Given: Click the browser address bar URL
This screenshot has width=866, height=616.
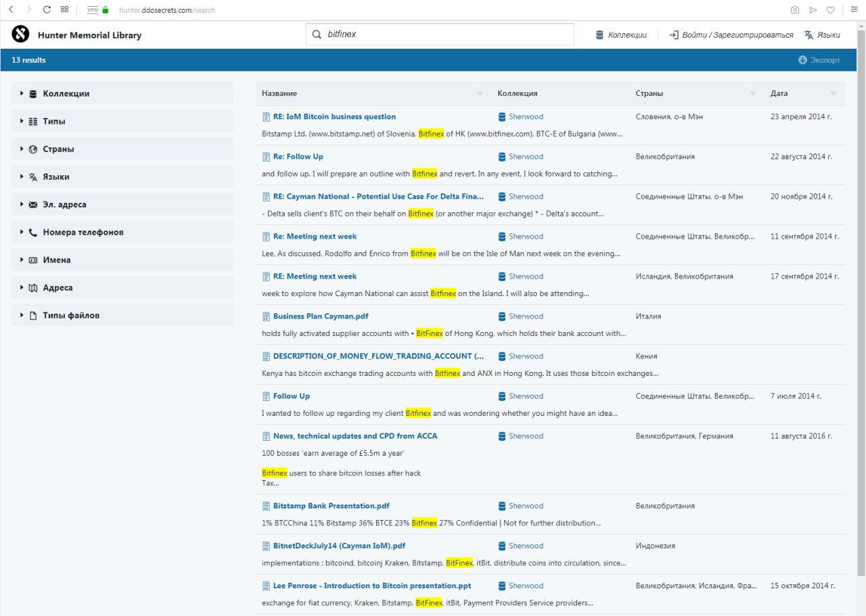Looking at the screenshot, I should 167,10.
